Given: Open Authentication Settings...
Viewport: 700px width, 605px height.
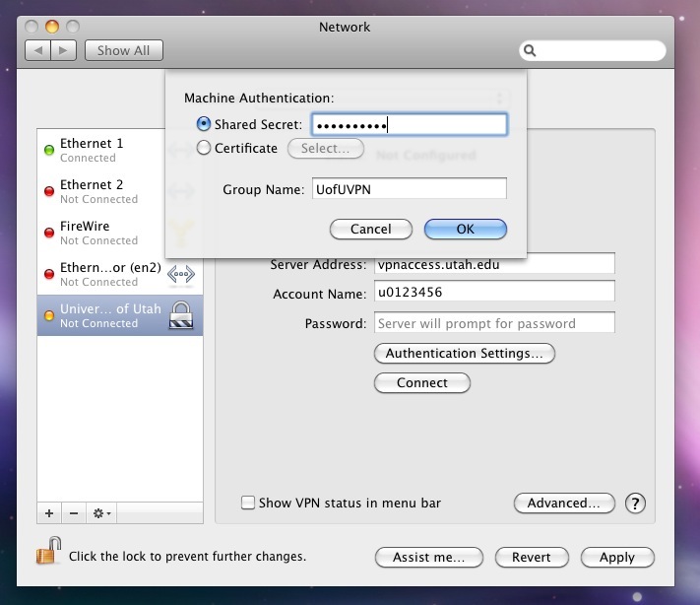Looking at the screenshot, I should click(x=465, y=354).
